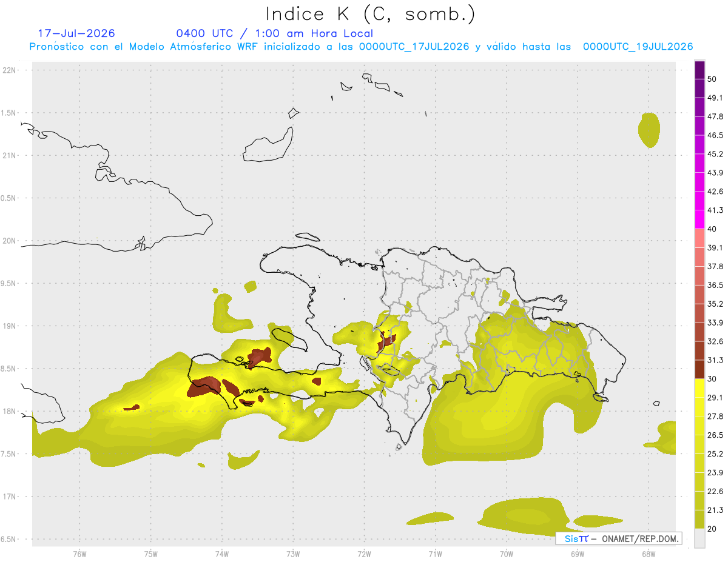
Task: Pick the brown swatch between 30 and 31.3
Action: pos(699,369)
